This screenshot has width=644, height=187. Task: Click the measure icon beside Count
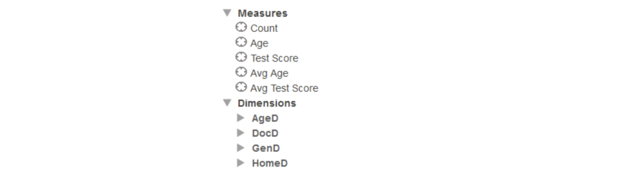(x=241, y=27)
